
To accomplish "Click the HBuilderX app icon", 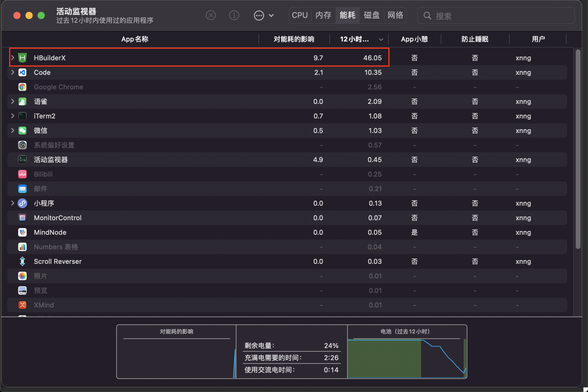I will (22, 58).
